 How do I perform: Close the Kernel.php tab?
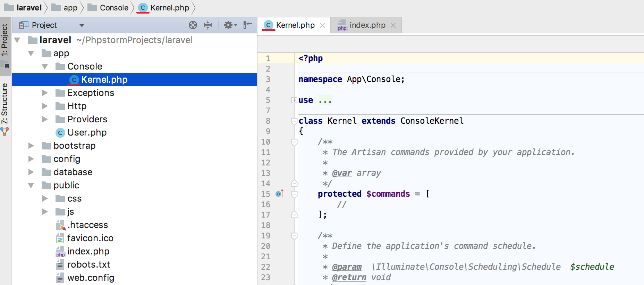[x=322, y=25]
